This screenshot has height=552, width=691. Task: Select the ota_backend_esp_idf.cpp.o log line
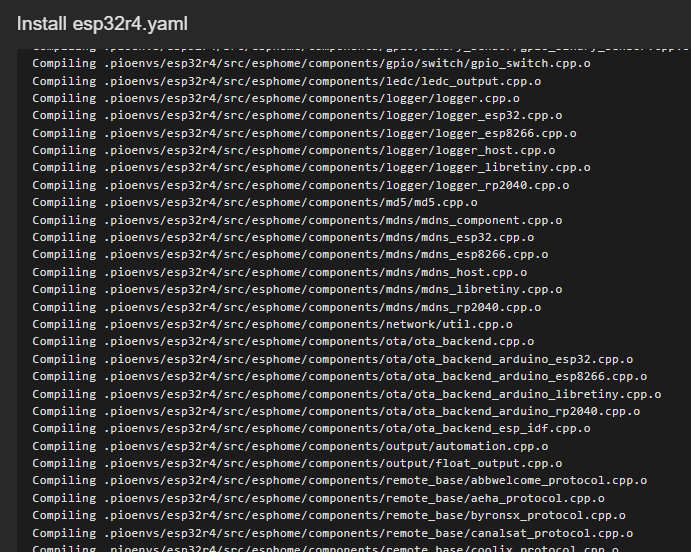pyautogui.click(x=311, y=428)
